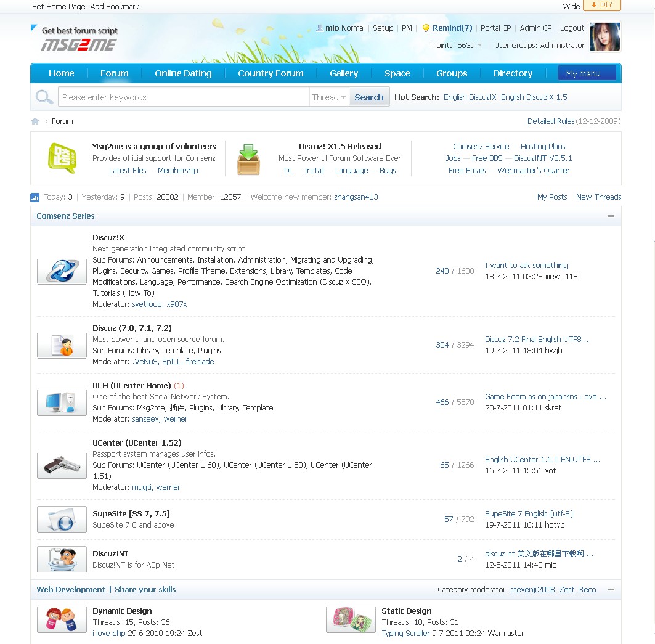Click the green Msg2me volunteers logo
Viewport: 655px width, 644px height.
62,158
